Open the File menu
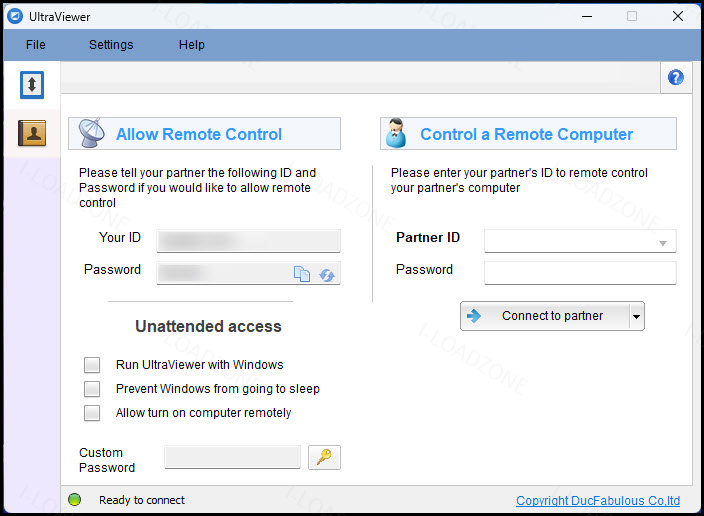This screenshot has height=516, width=704. click(x=35, y=45)
